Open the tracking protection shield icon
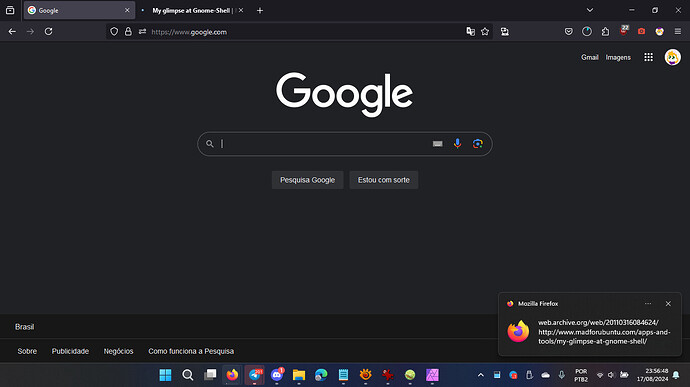 coord(114,32)
